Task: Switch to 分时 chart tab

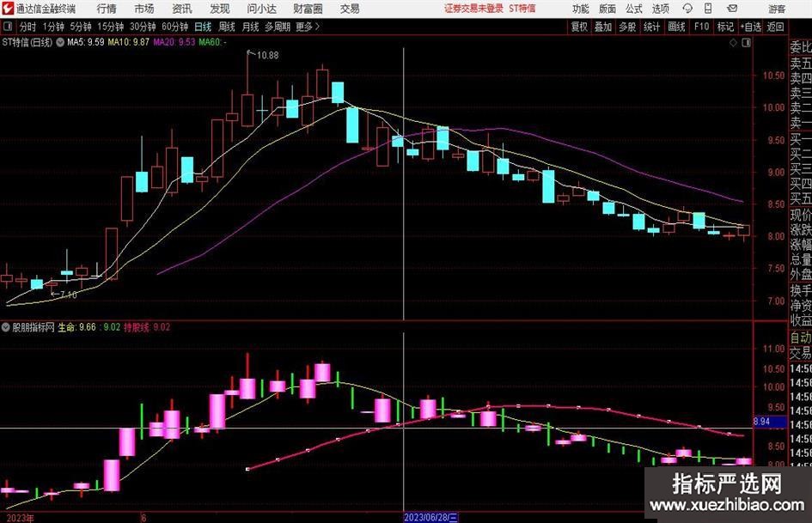Action: (28, 27)
